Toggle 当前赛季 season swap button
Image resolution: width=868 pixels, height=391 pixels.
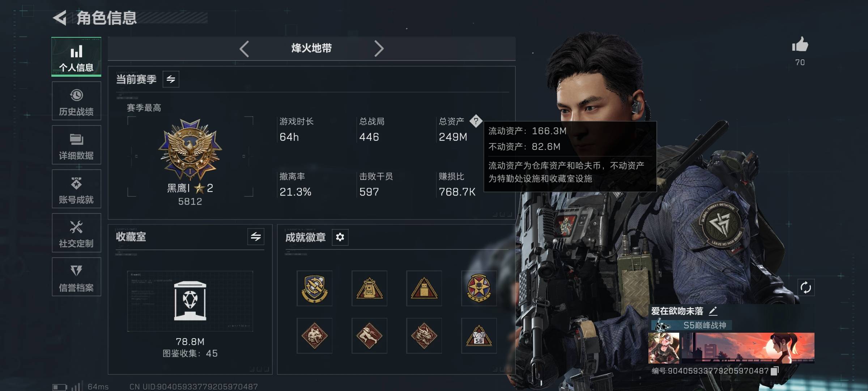[171, 79]
